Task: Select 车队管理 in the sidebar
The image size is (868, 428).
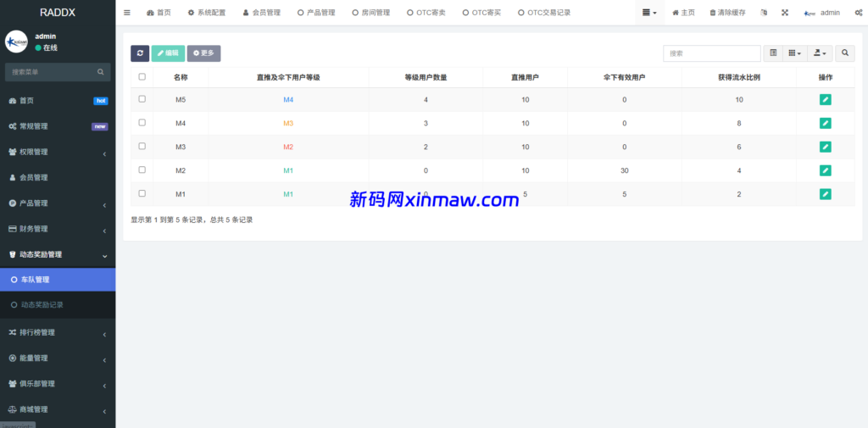Action: 58,280
